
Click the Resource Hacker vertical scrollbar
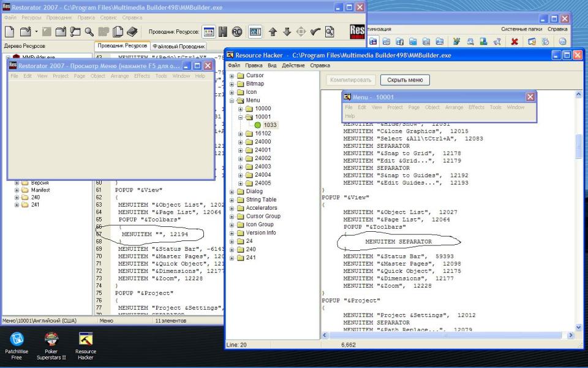[x=579, y=210]
